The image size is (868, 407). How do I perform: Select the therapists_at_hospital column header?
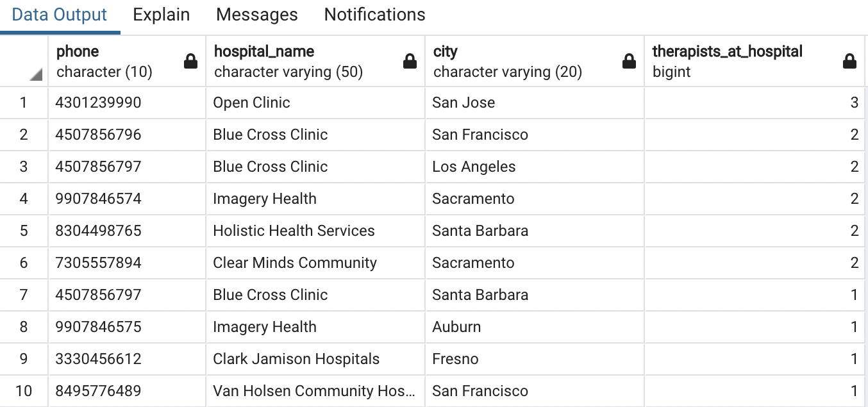pyautogui.click(x=737, y=62)
